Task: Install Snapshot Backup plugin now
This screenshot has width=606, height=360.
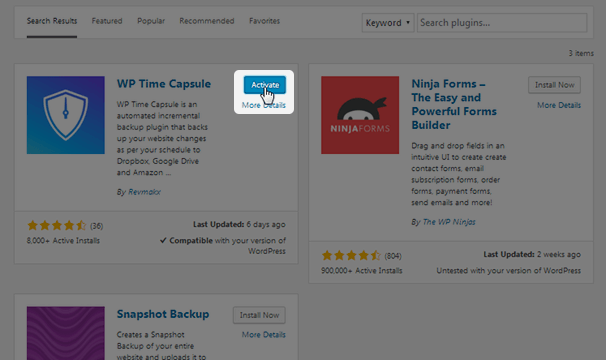Action: (x=259, y=315)
